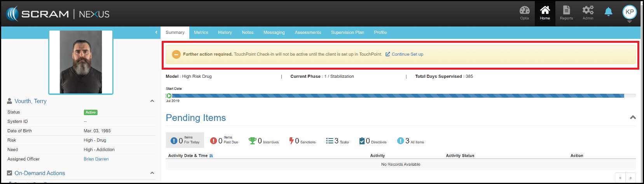
Task: Open assigned officer Brian Darren link
Action: point(96,159)
